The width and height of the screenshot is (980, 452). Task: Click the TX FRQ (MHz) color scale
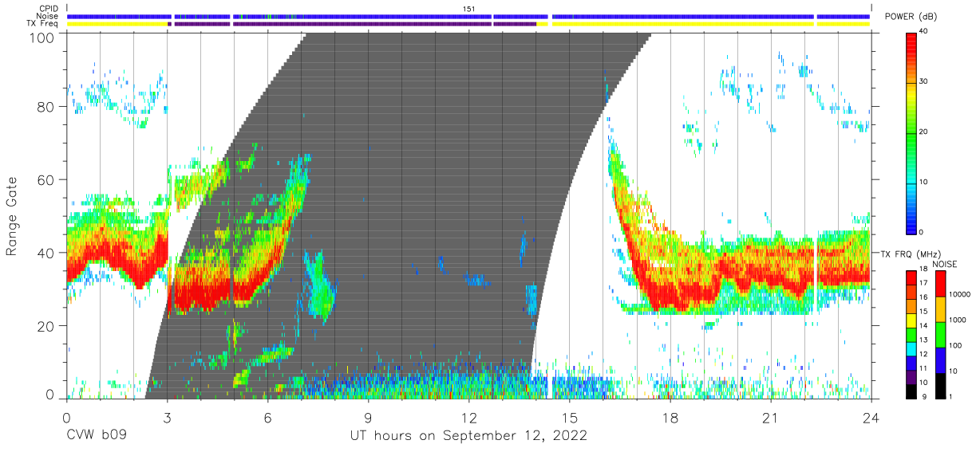911,334
